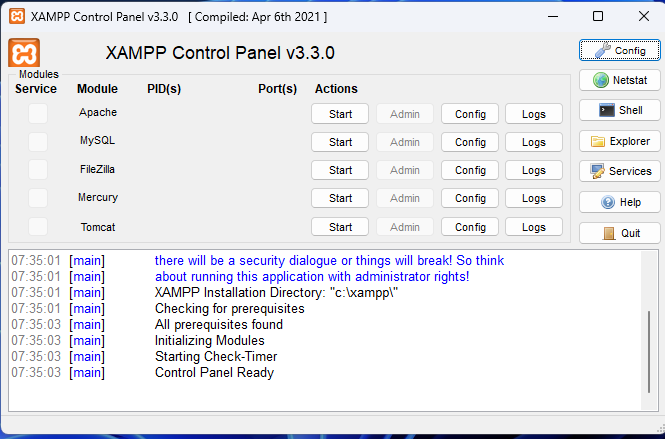This screenshot has height=439, width=665.
Task: Click the Mercury module label
Action: (x=98, y=197)
